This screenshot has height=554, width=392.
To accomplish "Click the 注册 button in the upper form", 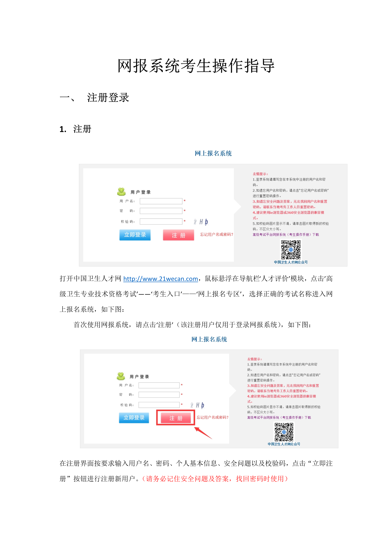I will (x=178, y=235).
